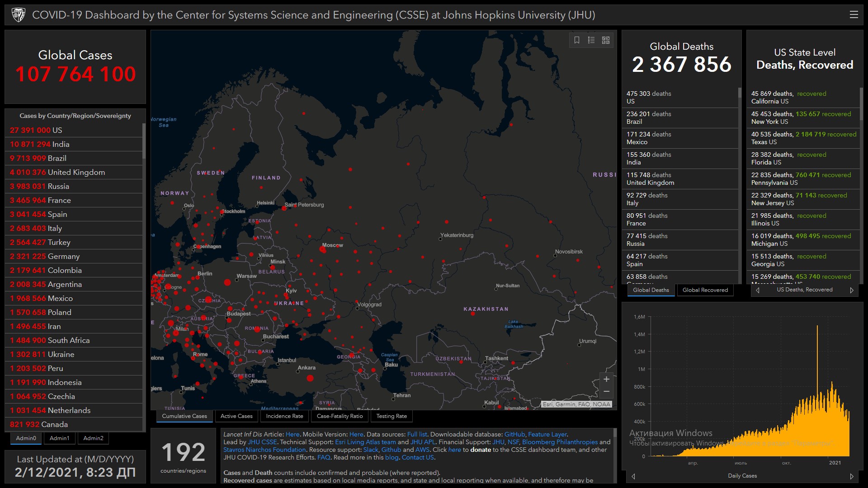Zoom in the map with plus button
This screenshot has height=488, width=868.
[x=606, y=379]
